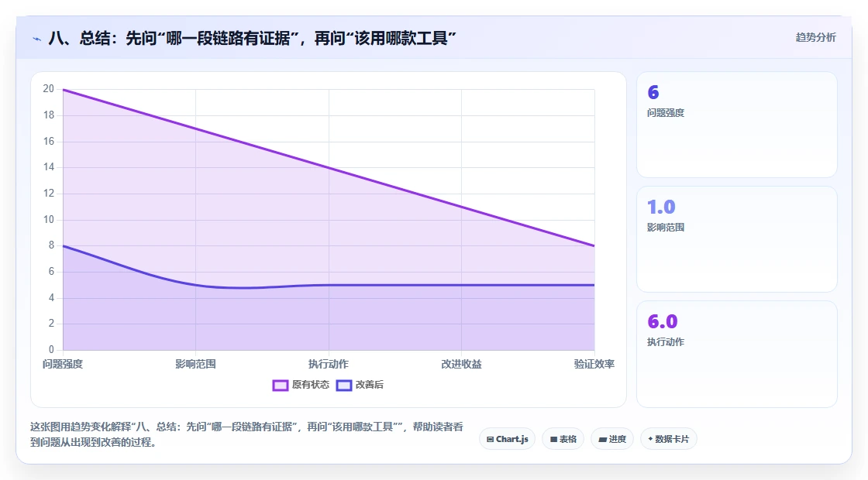
Task: Toggle the 原有状态 legend swatch
Action: coord(280,386)
